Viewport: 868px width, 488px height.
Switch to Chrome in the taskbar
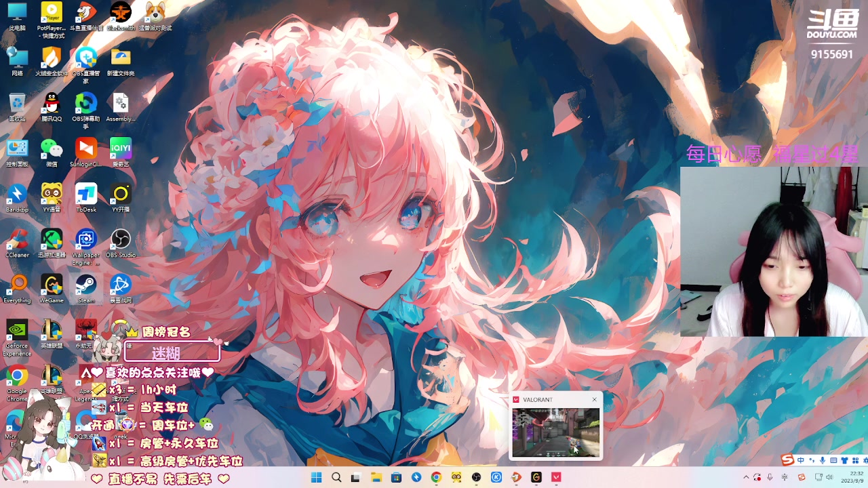(x=436, y=477)
